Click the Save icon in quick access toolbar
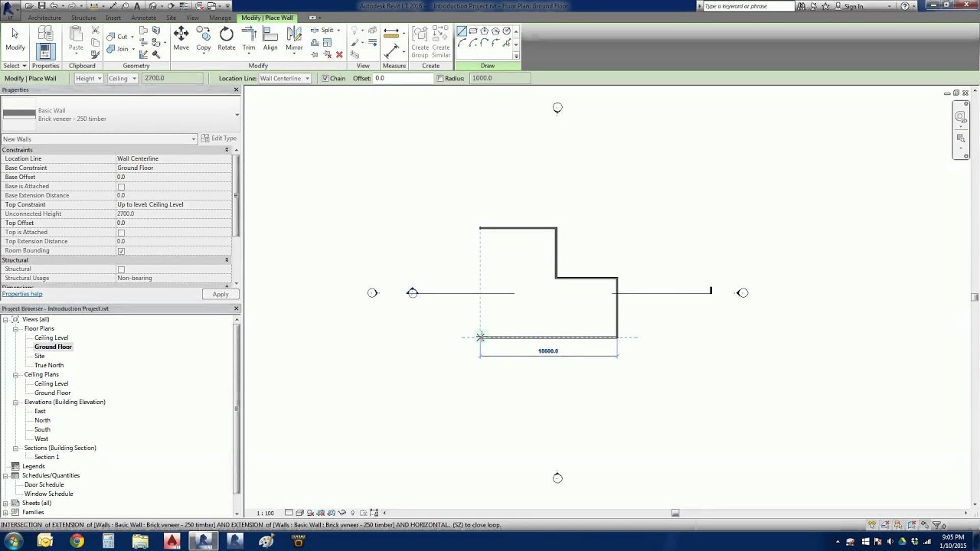980x551 pixels. (41, 5)
